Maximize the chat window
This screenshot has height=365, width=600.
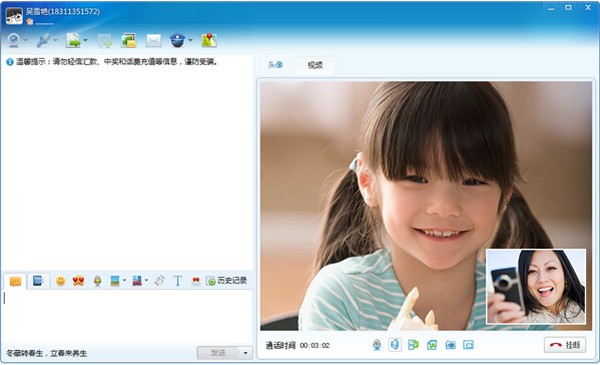pos(569,7)
